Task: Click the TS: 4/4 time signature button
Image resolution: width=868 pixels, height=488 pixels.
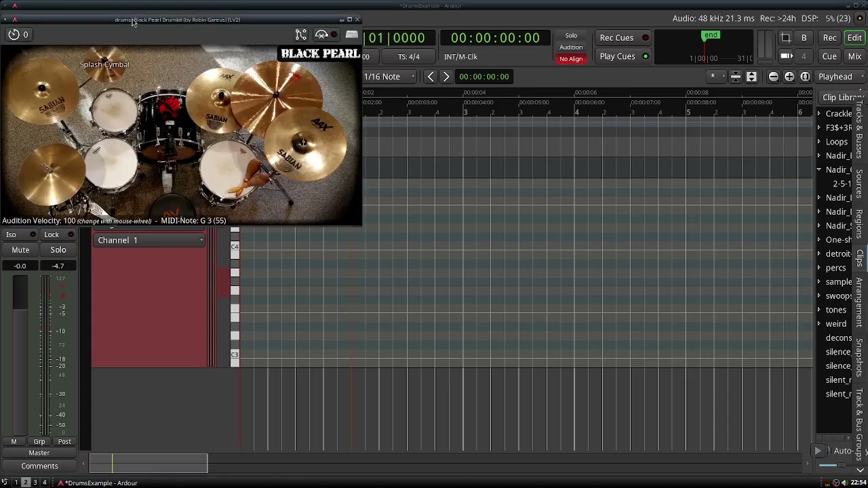Action: click(x=408, y=57)
